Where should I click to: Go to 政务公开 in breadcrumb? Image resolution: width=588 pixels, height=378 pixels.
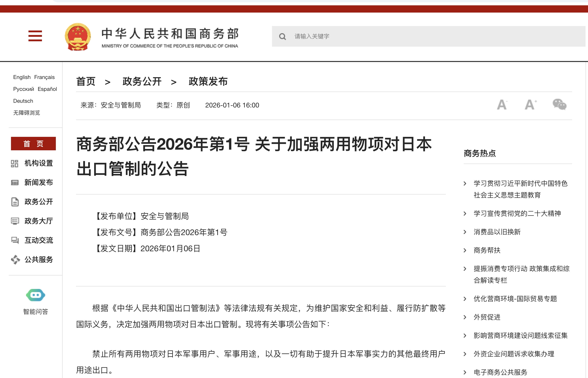click(x=142, y=81)
